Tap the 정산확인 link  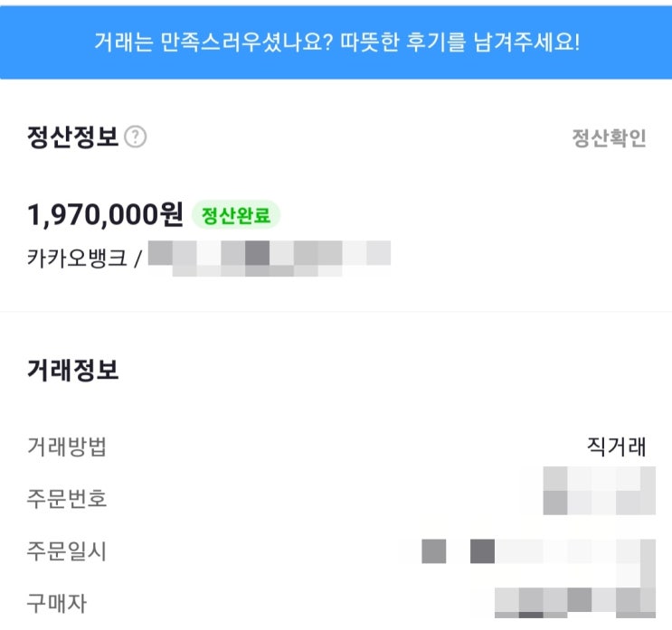point(609,138)
